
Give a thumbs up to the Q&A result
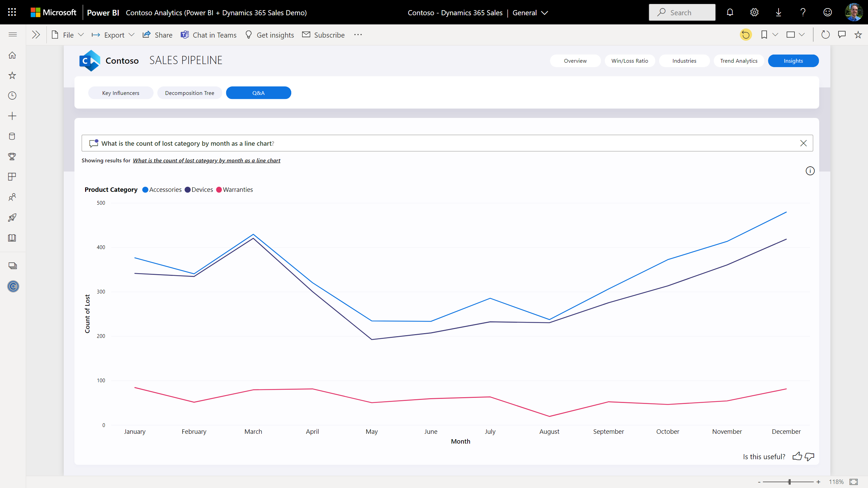[797, 456]
